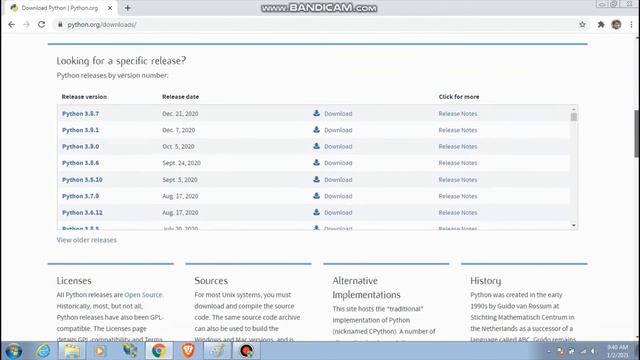Open a new tab with the plus button

[x=128, y=8]
